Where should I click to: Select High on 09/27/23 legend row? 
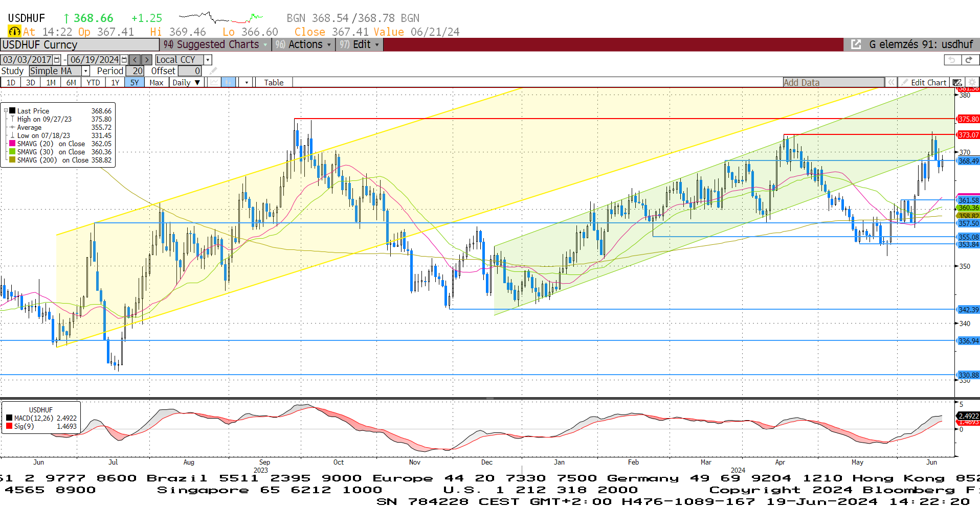(60, 119)
